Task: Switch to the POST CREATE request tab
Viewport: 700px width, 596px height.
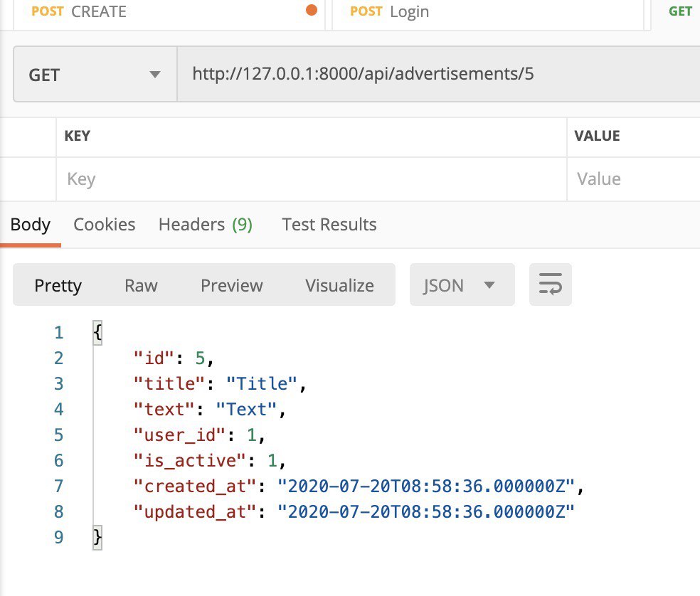Action: coord(169,12)
